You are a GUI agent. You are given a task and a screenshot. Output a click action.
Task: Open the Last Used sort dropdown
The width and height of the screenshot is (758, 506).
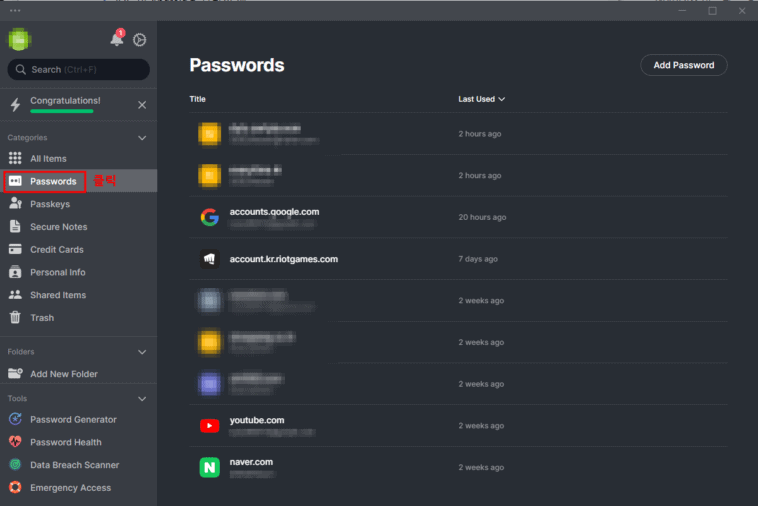482,99
